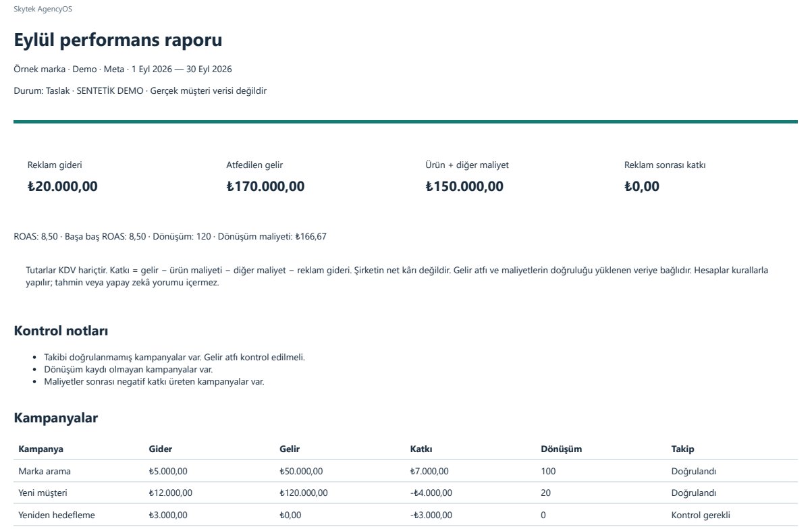
Task: Click the ₺3.000,00 spend for Yeniden hedefleme
Action: 168,515
